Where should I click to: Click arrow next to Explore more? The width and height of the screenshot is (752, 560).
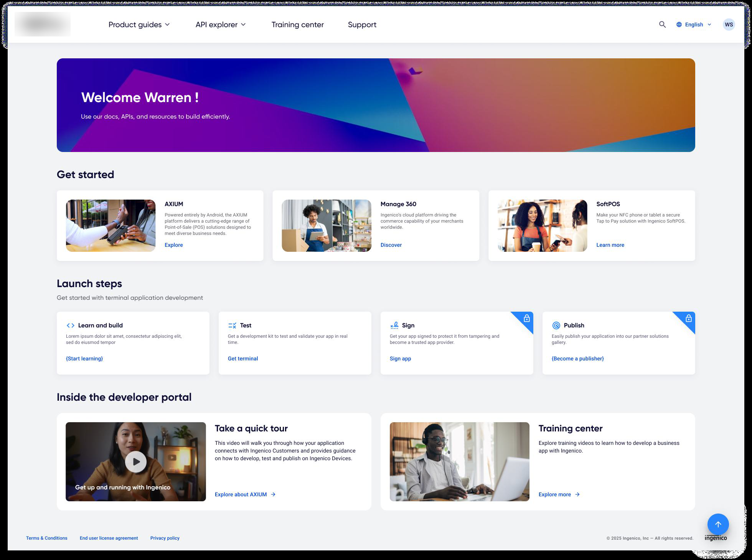tap(577, 494)
